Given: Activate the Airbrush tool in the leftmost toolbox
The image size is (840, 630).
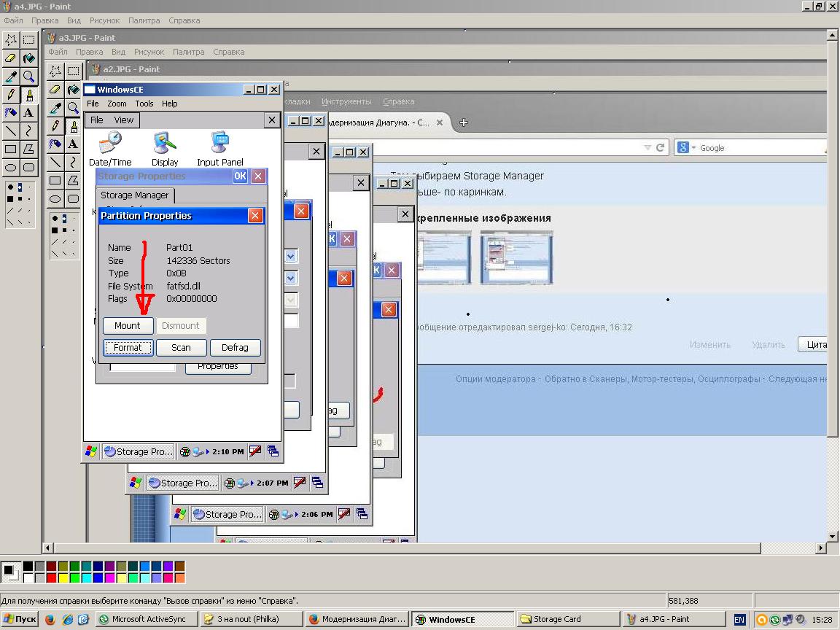Looking at the screenshot, I should point(11,113).
